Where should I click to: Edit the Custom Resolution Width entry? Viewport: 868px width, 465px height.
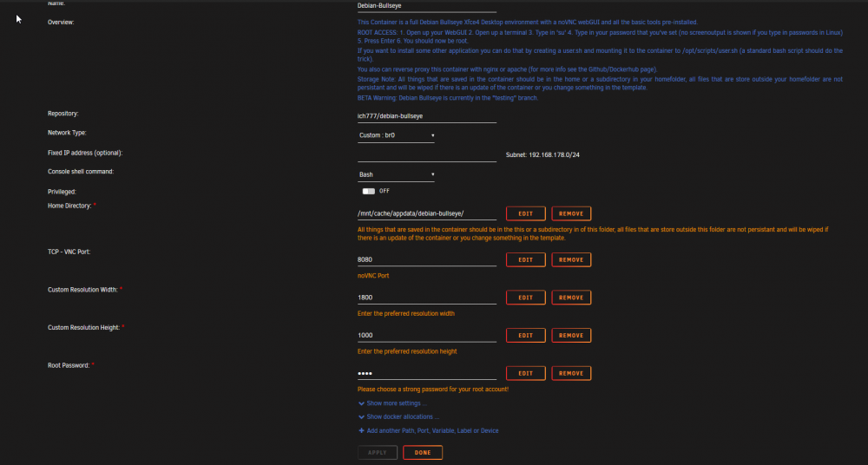[525, 298]
